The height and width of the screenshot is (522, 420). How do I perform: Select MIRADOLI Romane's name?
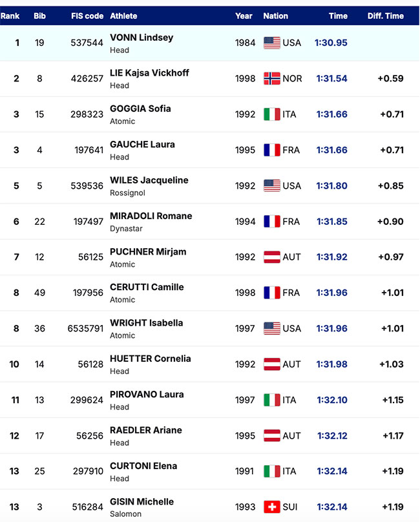click(151, 216)
